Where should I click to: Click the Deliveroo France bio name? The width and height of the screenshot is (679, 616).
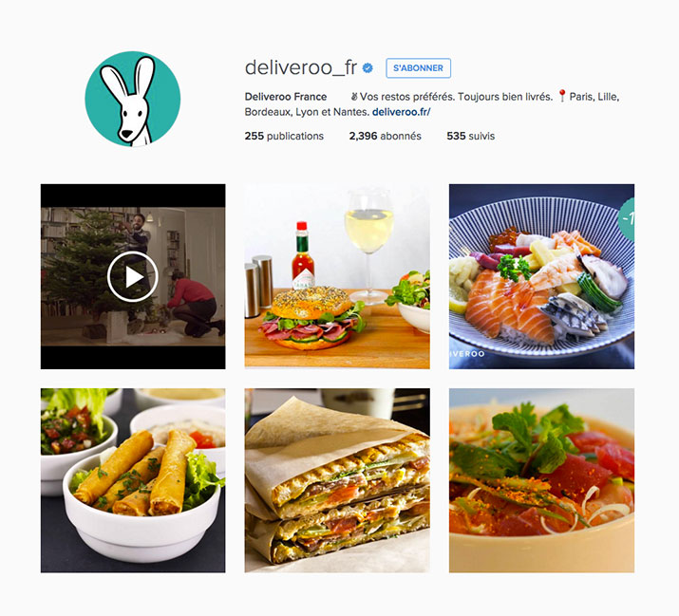[286, 97]
